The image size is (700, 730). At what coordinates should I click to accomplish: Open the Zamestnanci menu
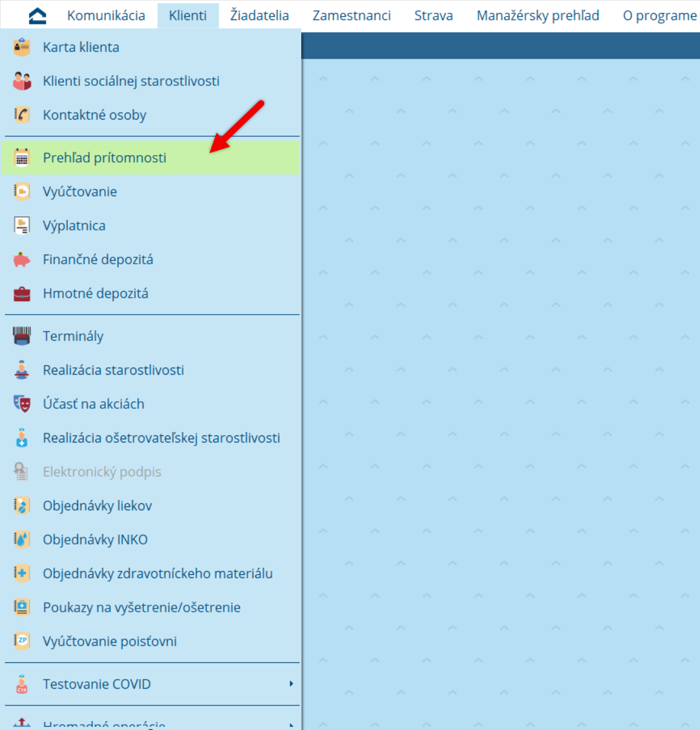tap(352, 16)
